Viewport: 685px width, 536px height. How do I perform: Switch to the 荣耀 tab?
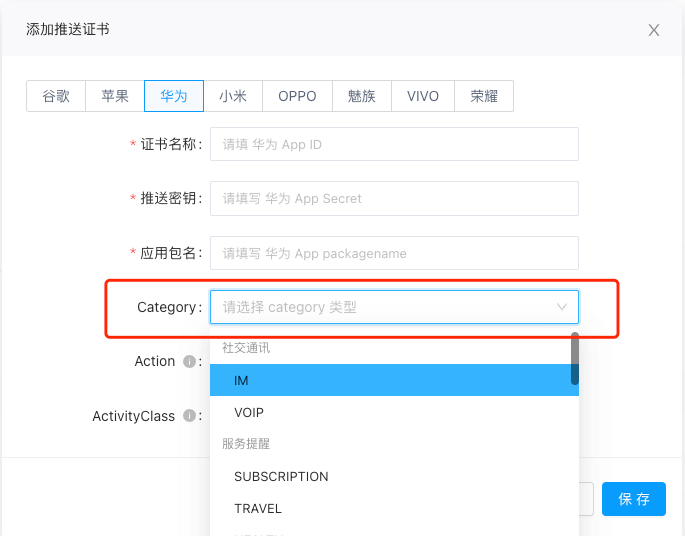(x=484, y=96)
